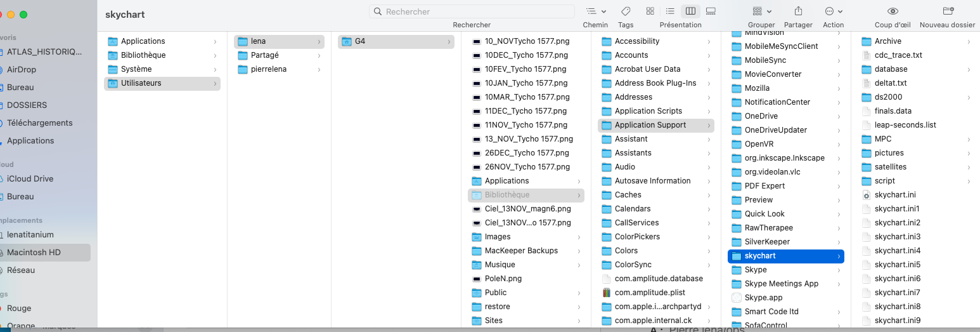Open the Partager share icon
980x332 pixels.
[x=798, y=11]
